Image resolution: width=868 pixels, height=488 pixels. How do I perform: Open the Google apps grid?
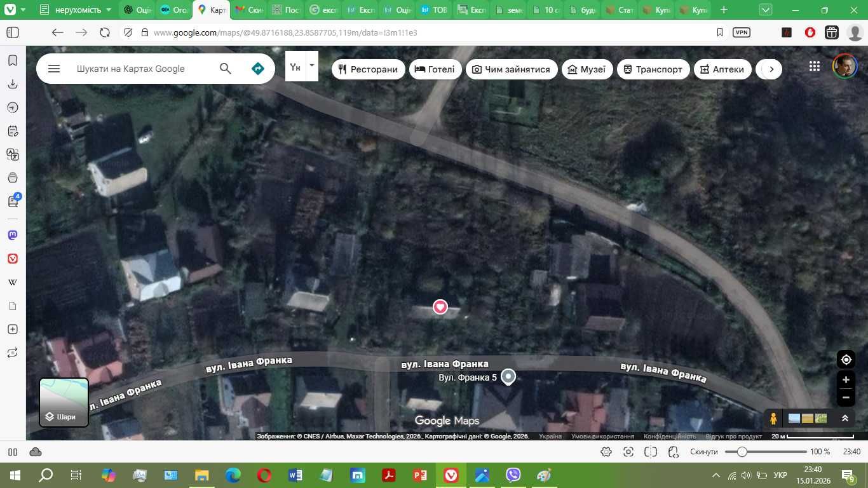(x=815, y=66)
